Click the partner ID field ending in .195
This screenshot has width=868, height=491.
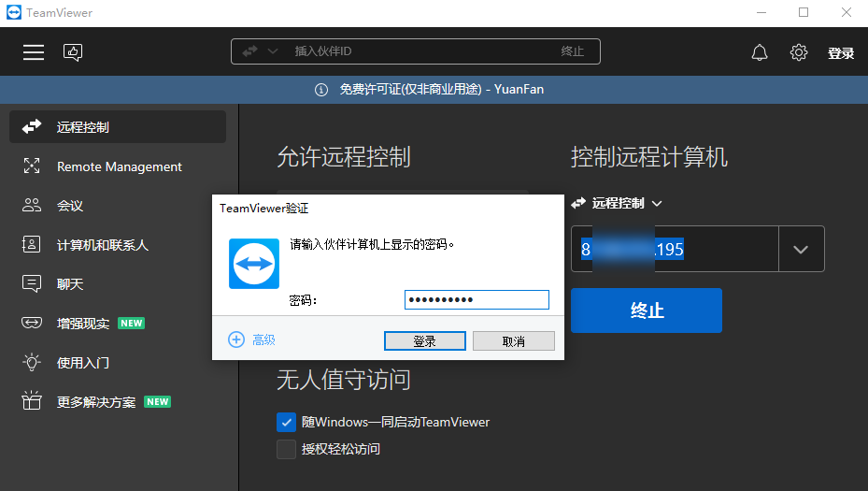click(x=675, y=249)
